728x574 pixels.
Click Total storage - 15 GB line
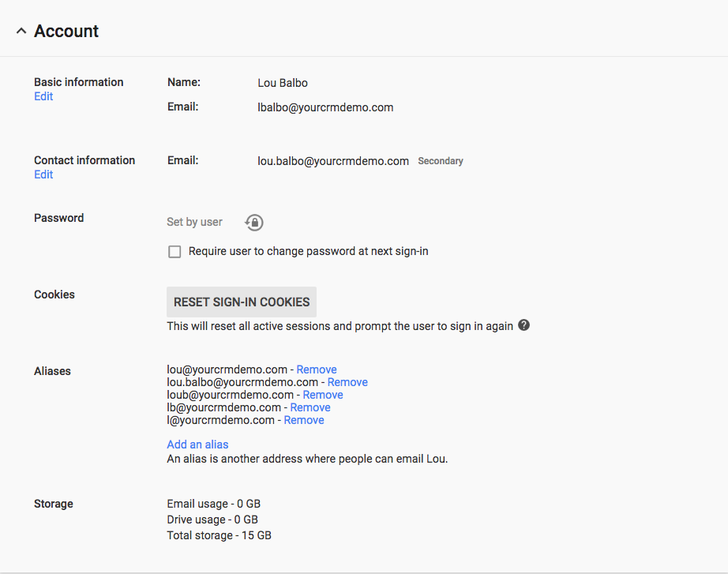[x=220, y=535]
